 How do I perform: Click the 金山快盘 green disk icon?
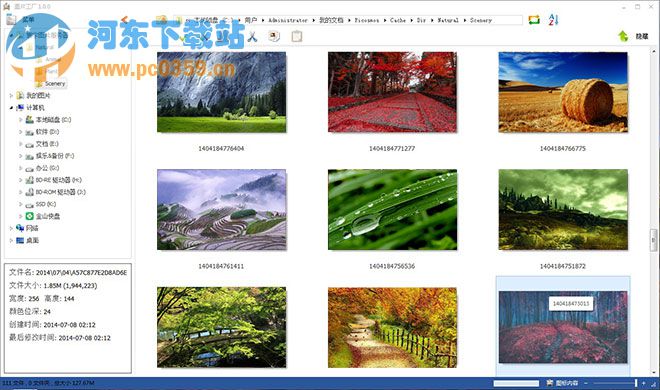point(29,216)
